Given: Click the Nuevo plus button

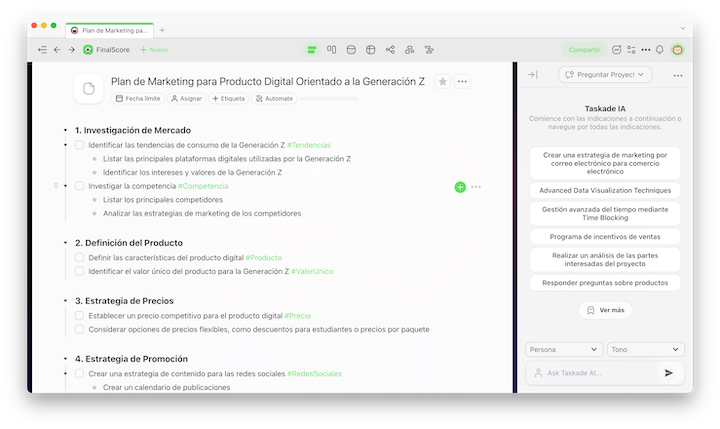Looking at the screenshot, I should click(x=154, y=50).
